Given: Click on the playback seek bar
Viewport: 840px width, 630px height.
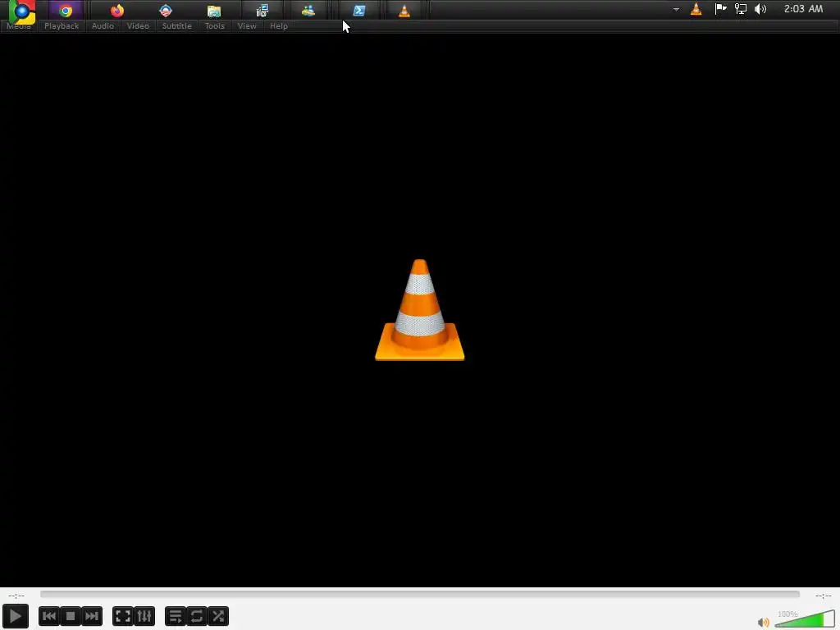Looking at the screenshot, I should click(420, 594).
